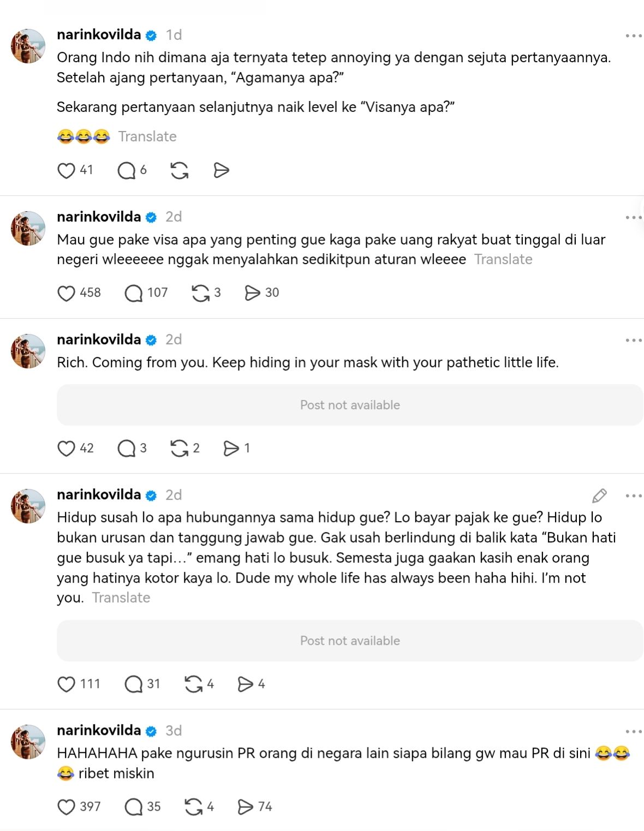Screen dimensions: 644x831
Task: Open the narinkovilda username on the top post
Action: click(99, 34)
